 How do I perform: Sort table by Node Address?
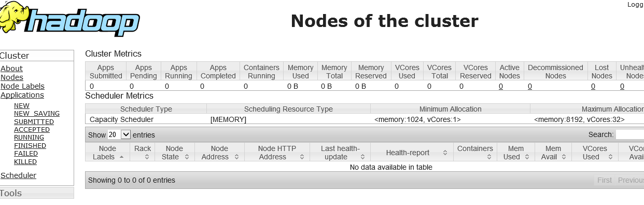[219, 153]
